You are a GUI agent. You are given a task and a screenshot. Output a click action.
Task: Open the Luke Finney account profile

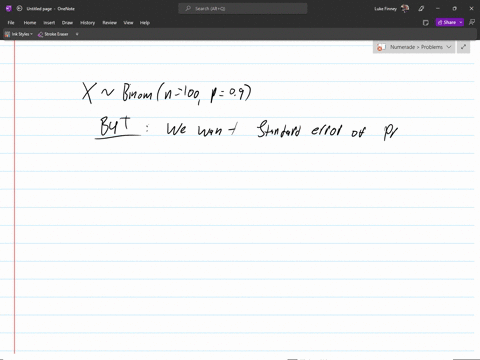(x=392, y=9)
